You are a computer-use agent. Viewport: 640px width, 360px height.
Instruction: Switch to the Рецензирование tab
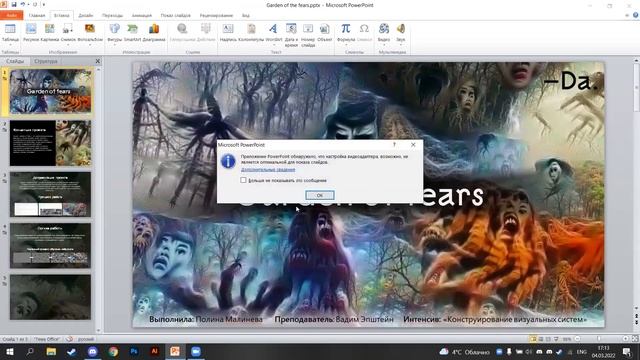(216, 15)
